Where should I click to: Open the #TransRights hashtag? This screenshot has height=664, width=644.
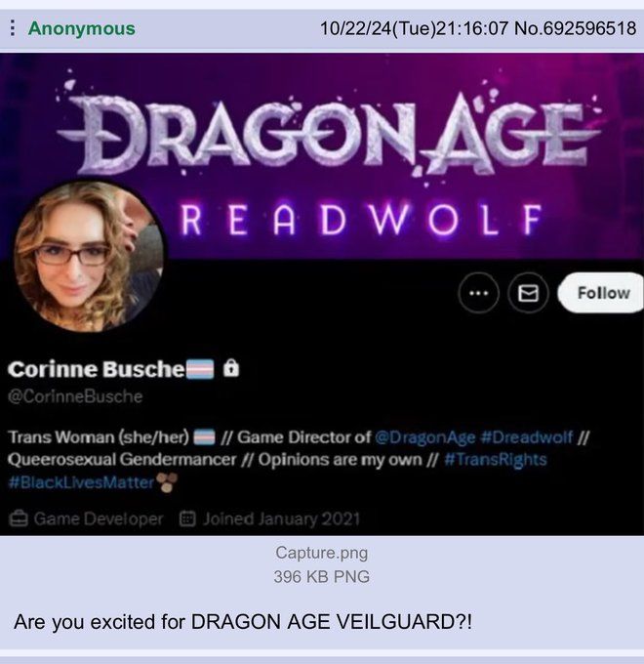coord(496,460)
